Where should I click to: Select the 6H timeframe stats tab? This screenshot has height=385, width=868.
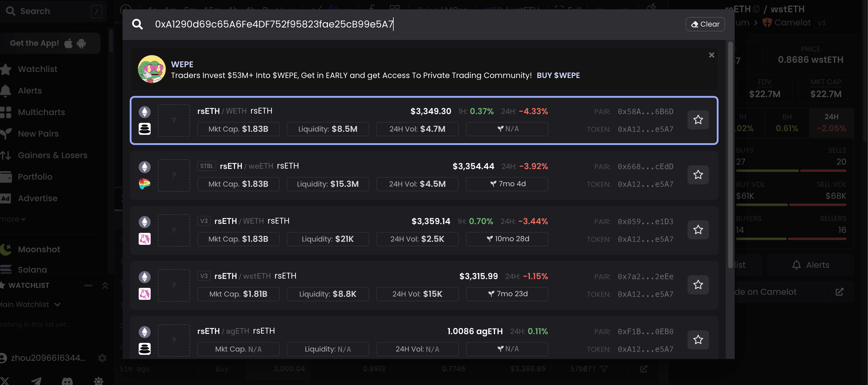pos(787,123)
